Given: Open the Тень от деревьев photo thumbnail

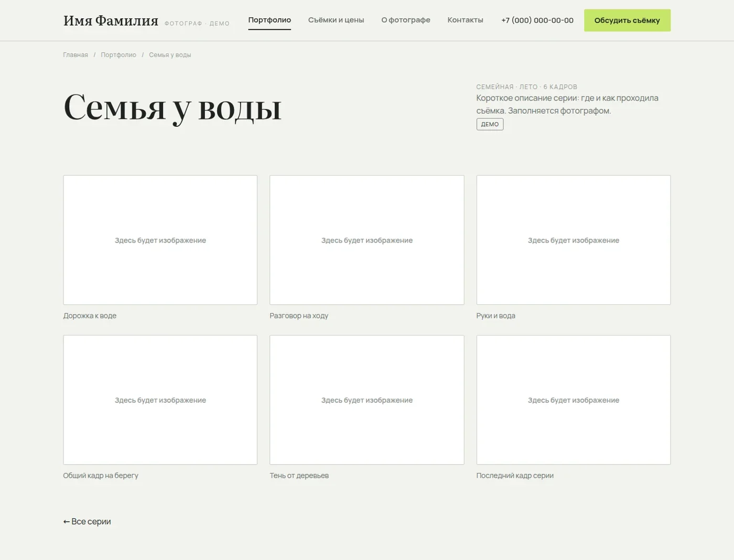Looking at the screenshot, I should coord(367,400).
